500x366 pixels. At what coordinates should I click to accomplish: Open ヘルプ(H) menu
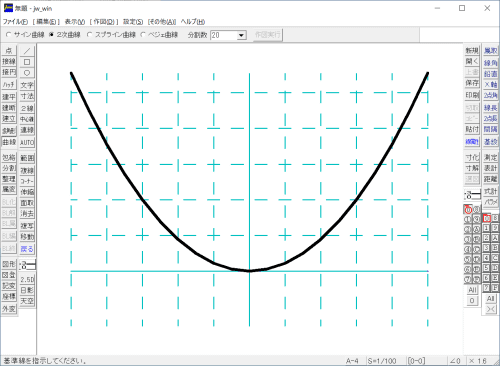[193, 22]
